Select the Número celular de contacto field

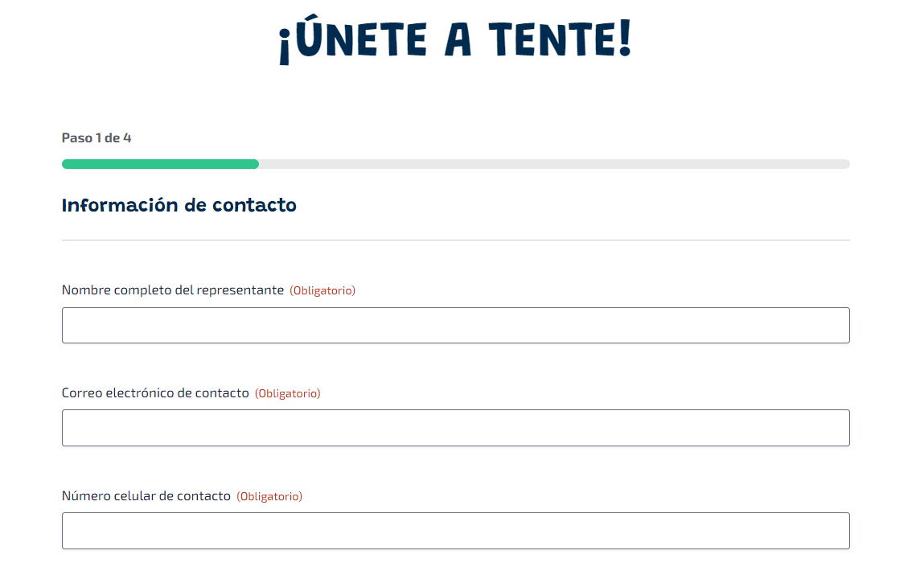(x=455, y=531)
